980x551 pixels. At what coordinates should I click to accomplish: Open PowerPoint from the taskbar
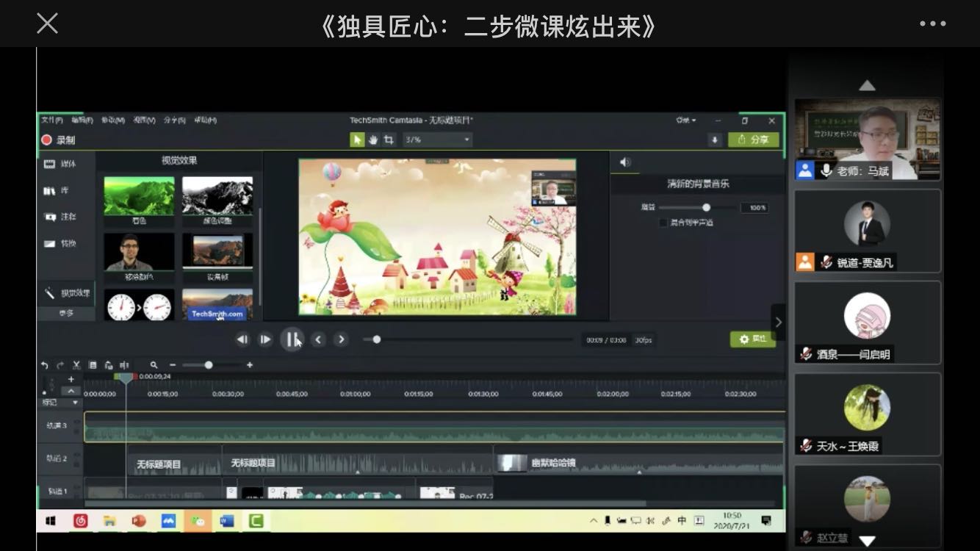(x=139, y=521)
